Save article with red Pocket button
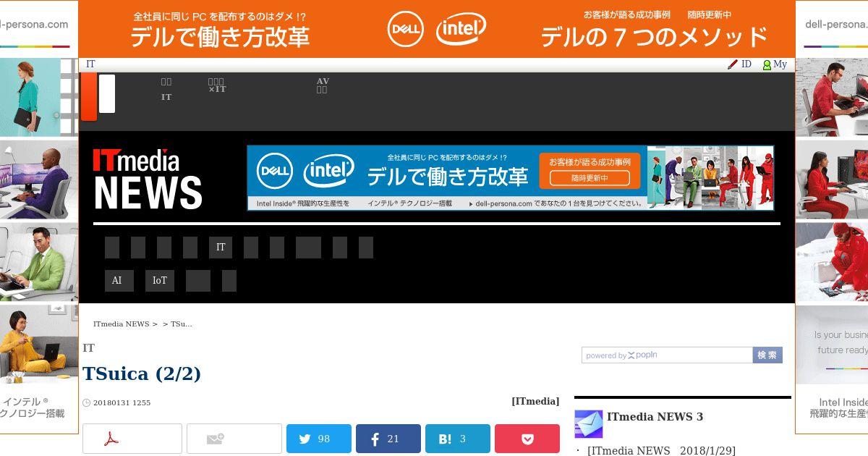The height and width of the screenshot is (456, 868). pos(527,439)
